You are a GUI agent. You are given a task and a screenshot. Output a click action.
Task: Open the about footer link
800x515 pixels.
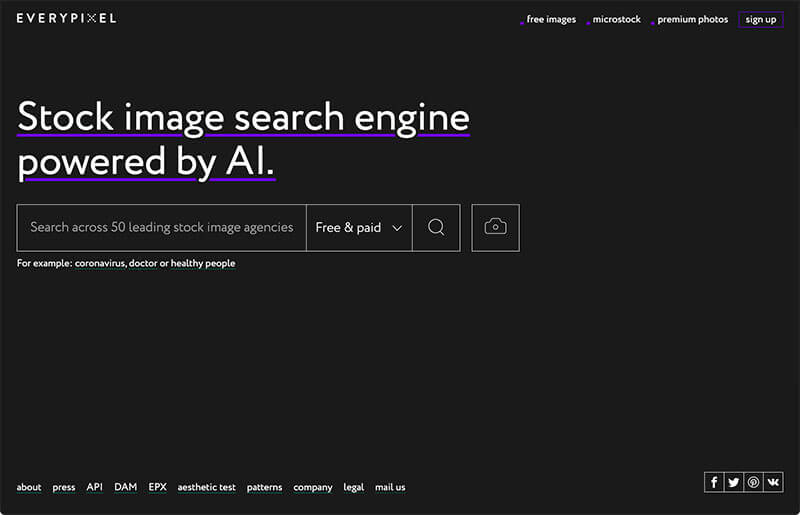click(29, 487)
